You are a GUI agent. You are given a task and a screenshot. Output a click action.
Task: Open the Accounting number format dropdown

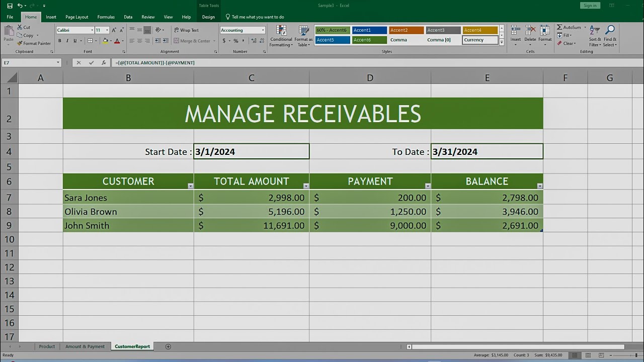[x=263, y=30]
